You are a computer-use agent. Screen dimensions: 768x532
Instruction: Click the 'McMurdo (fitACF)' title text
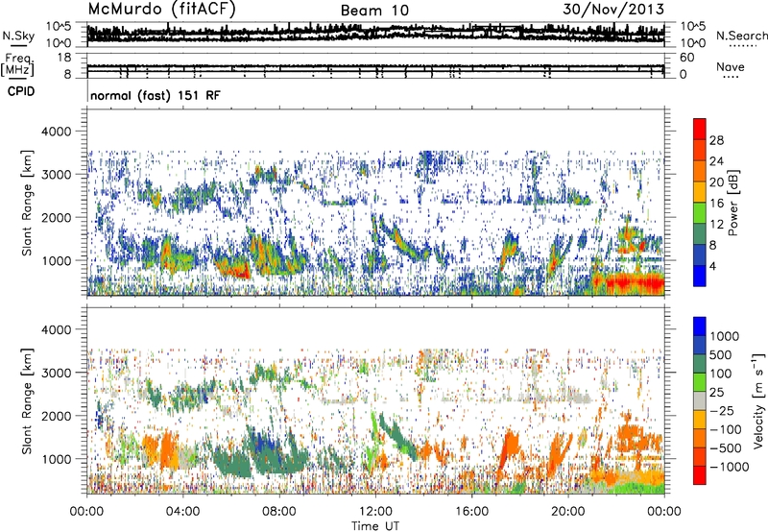(x=161, y=10)
